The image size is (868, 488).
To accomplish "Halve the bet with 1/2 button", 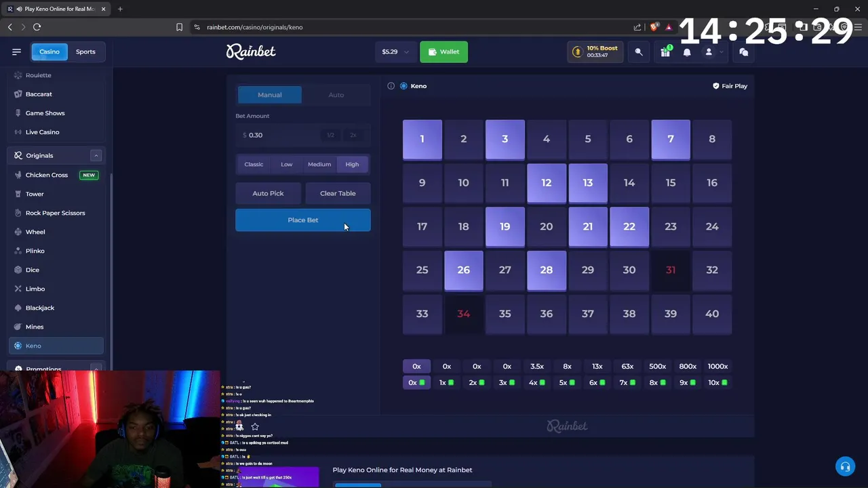I will pos(330,135).
